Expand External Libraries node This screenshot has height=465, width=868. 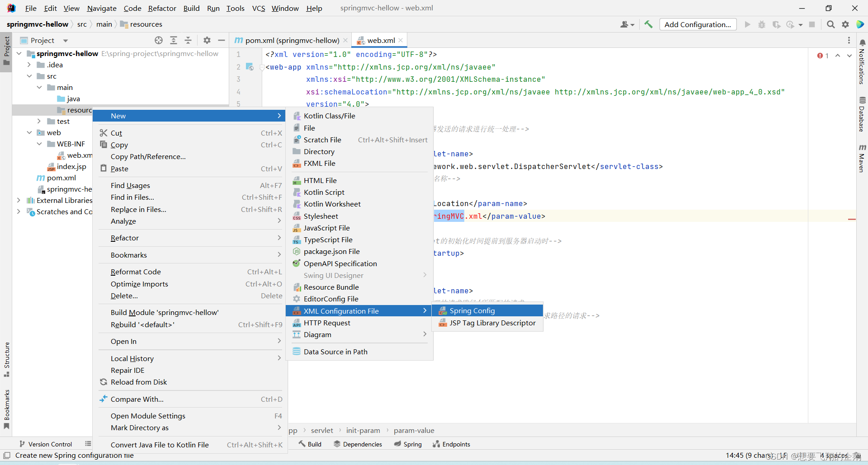(x=19, y=200)
